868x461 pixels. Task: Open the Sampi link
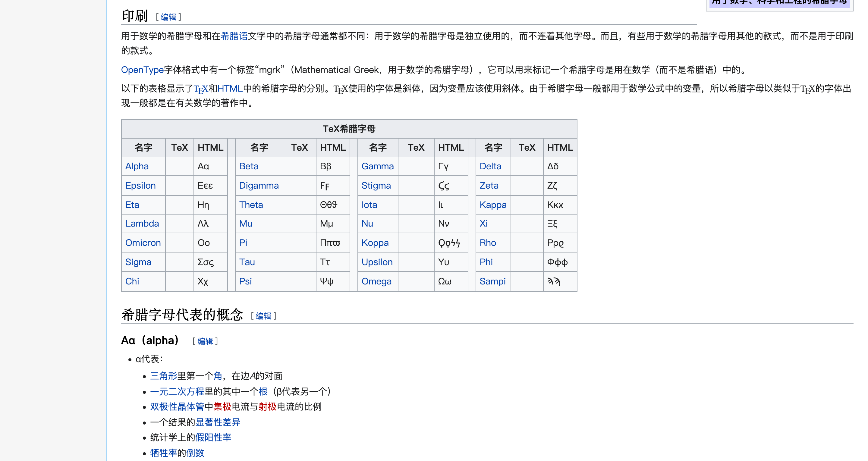point(493,281)
